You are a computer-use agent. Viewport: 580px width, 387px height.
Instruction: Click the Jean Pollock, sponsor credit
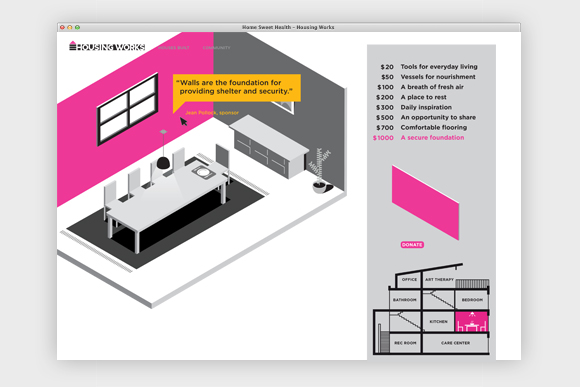212,112
